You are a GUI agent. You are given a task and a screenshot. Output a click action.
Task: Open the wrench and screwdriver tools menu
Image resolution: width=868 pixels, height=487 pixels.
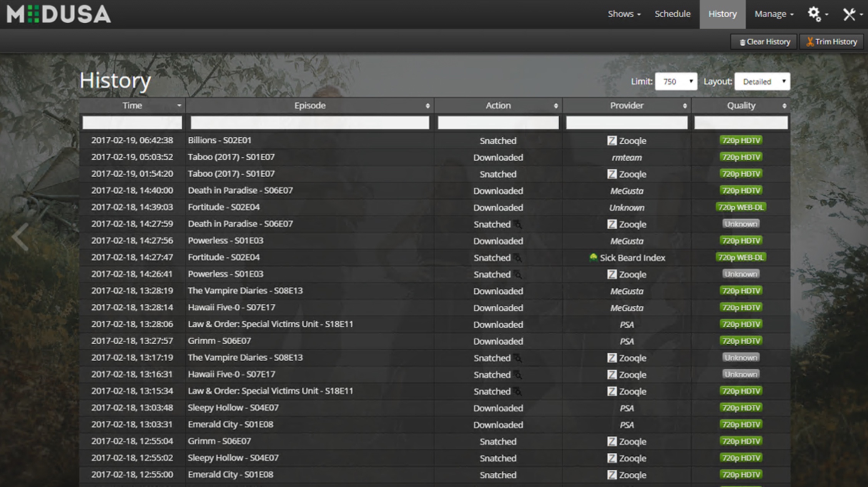(853, 14)
